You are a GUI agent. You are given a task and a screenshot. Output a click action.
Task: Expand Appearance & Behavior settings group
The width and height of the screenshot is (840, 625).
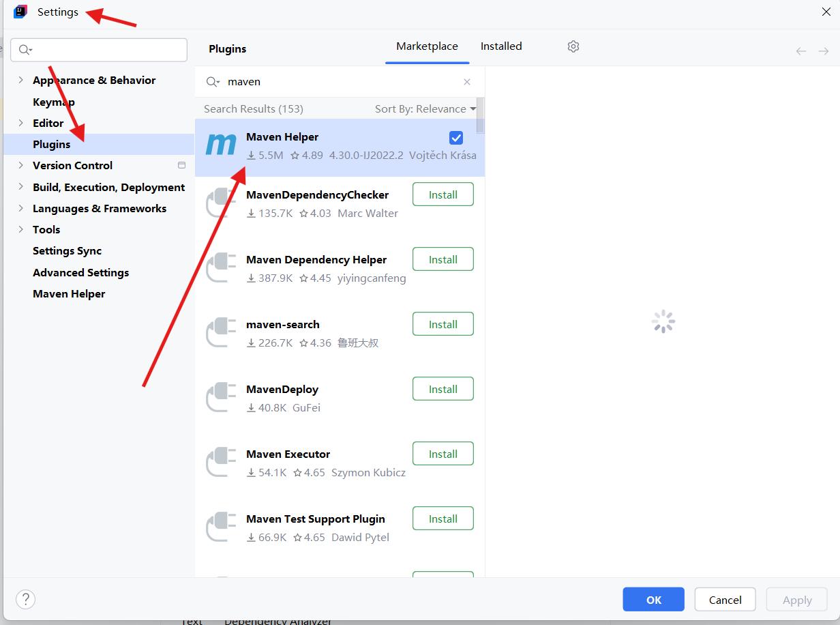[x=20, y=80]
